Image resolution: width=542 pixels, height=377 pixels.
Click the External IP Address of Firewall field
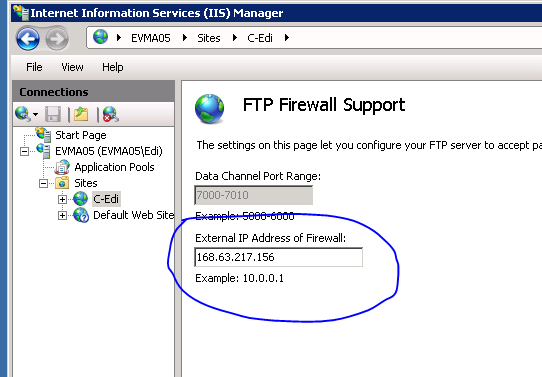[279, 257]
